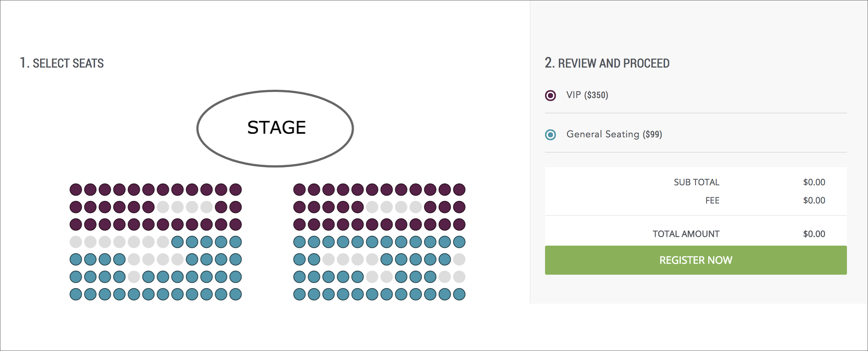This screenshot has height=351, width=868.
Task: Select the VIP ($350) radio button
Action: [x=550, y=96]
